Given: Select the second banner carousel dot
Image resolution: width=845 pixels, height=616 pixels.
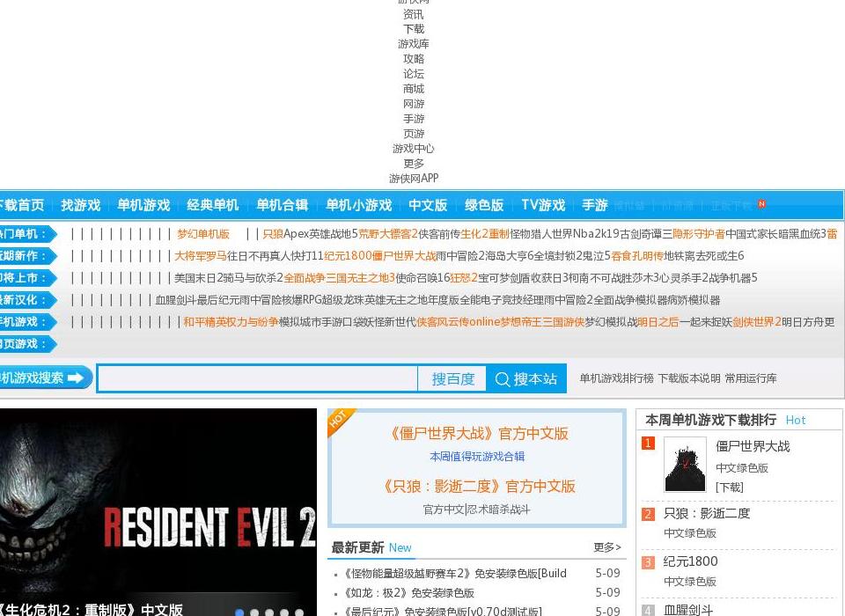Looking at the screenshot, I should pyautogui.click(x=254, y=612).
